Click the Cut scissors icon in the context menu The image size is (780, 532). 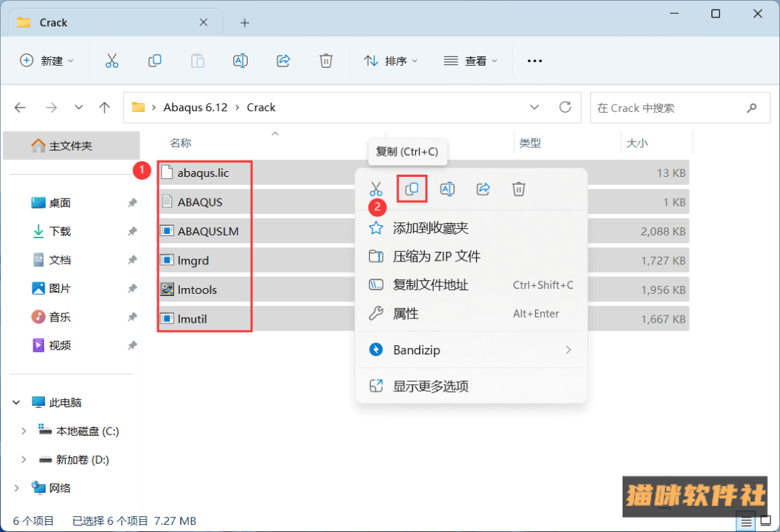pyautogui.click(x=376, y=189)
